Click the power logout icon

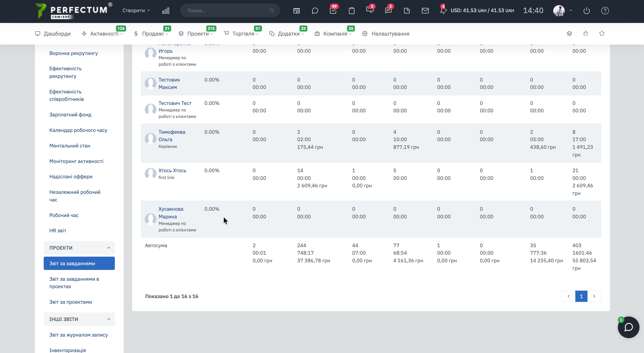click(x=587, y=11)
